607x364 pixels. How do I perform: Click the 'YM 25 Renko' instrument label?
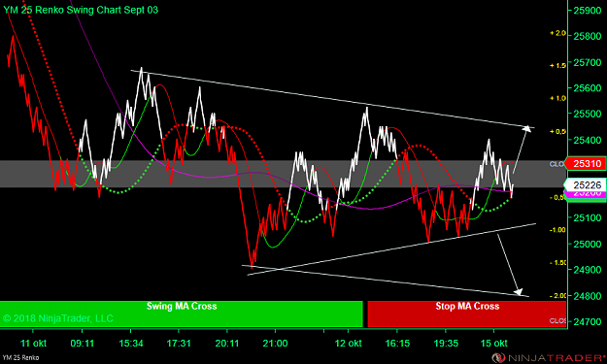point(20,358)
